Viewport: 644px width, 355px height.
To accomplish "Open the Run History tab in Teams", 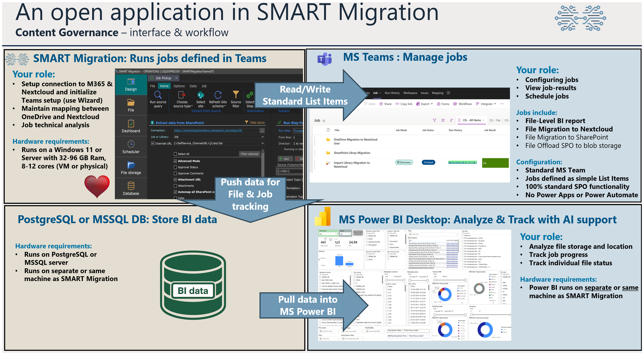I will coord(392,93).
